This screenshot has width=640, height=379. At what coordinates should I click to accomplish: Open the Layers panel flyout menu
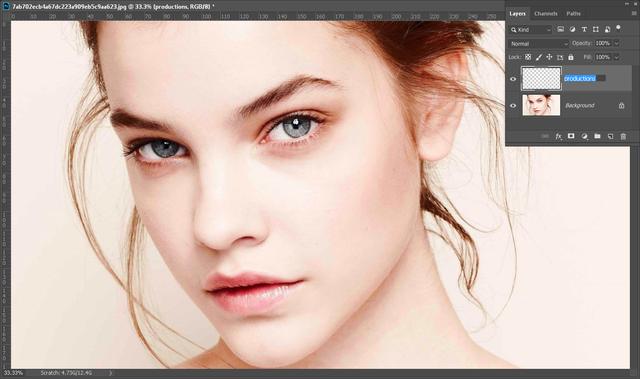point(634,13)
